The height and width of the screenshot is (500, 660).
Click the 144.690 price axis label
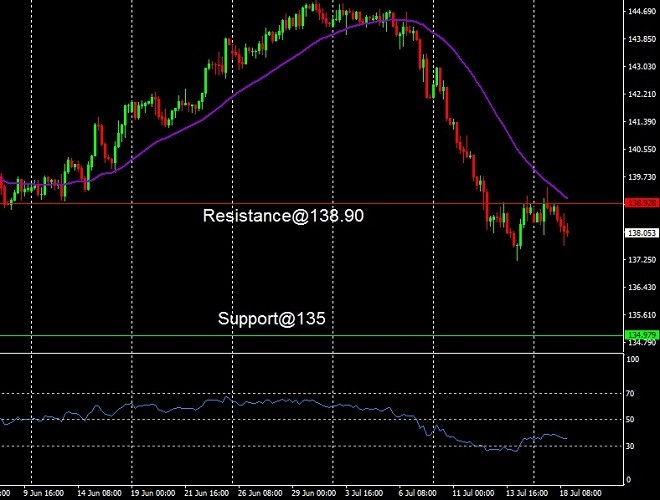(642, 11)
